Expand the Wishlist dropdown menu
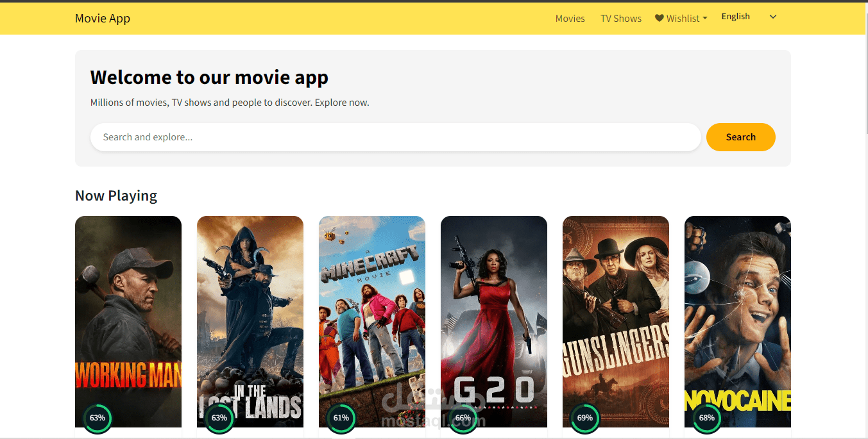The width and height of the screenshot is (868, 439). tap(681, 19)
